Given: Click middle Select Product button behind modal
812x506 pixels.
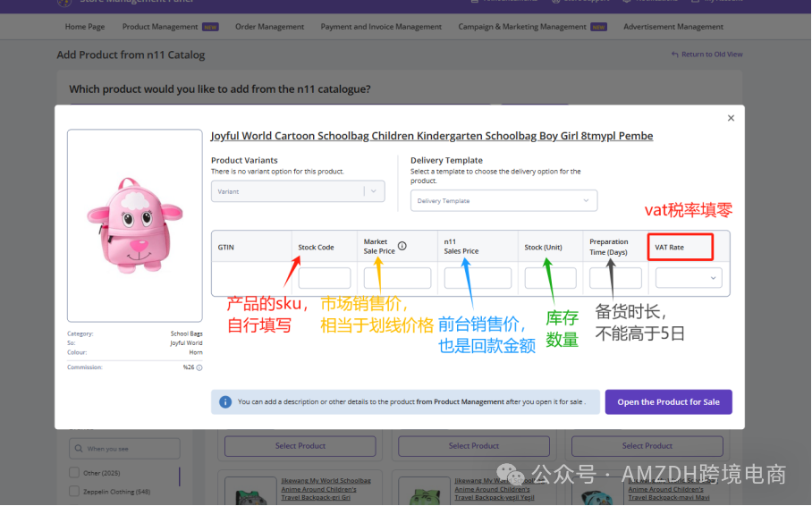Looking at the screenshot, I should [x=474, y=445].
